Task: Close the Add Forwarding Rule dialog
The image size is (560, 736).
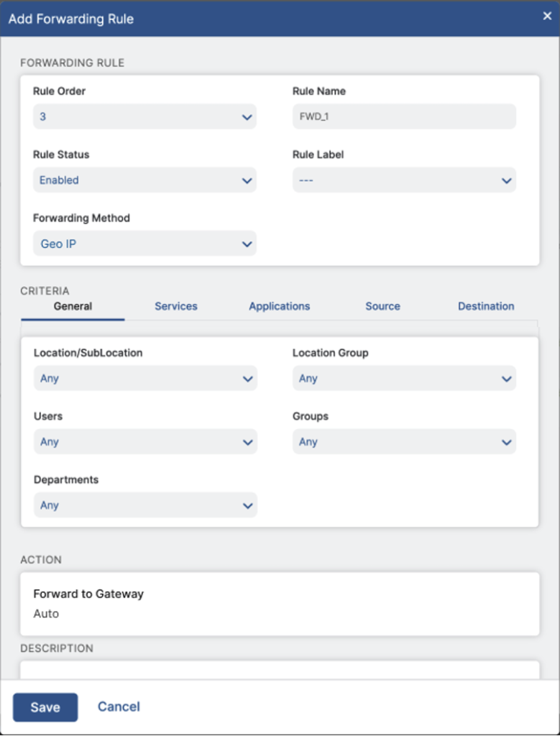Action: pos(546,17)
